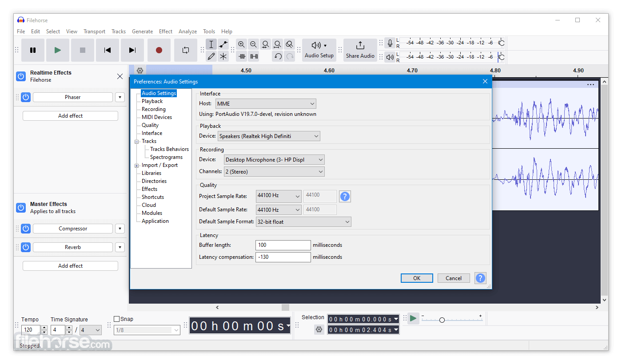Open the Audio Setup toolbar button
622x364 pixels.
[319, 50]
